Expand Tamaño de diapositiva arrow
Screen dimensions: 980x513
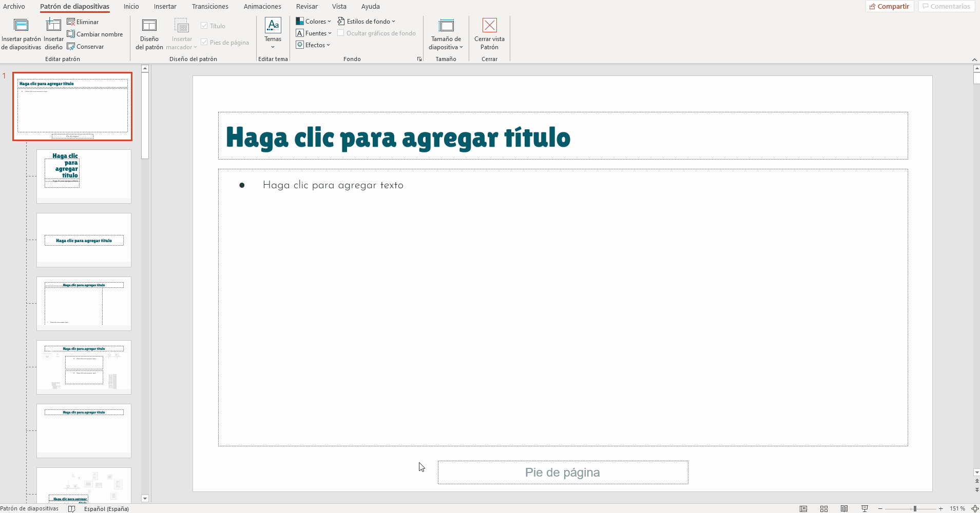[461, 47]
